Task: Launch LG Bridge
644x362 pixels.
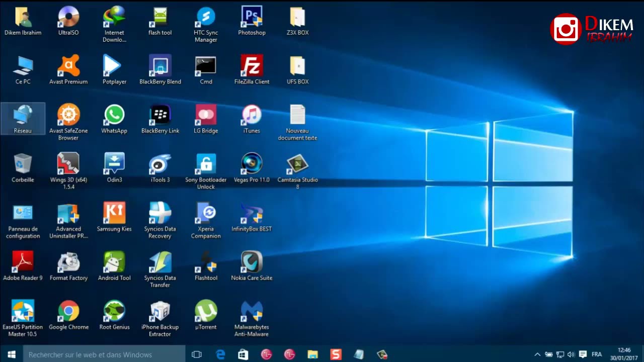Action: point(206,119)
